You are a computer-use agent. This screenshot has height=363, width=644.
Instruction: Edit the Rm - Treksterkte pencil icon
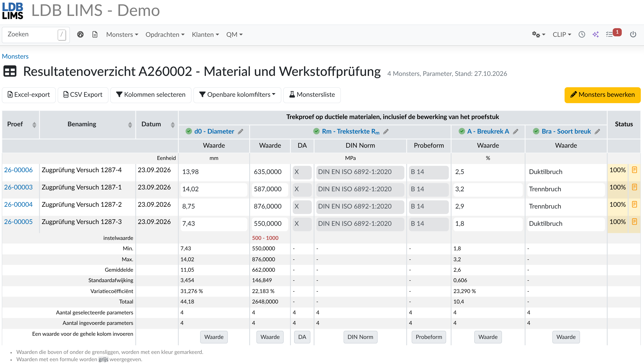pyautogui.click(x=386, y=132)
